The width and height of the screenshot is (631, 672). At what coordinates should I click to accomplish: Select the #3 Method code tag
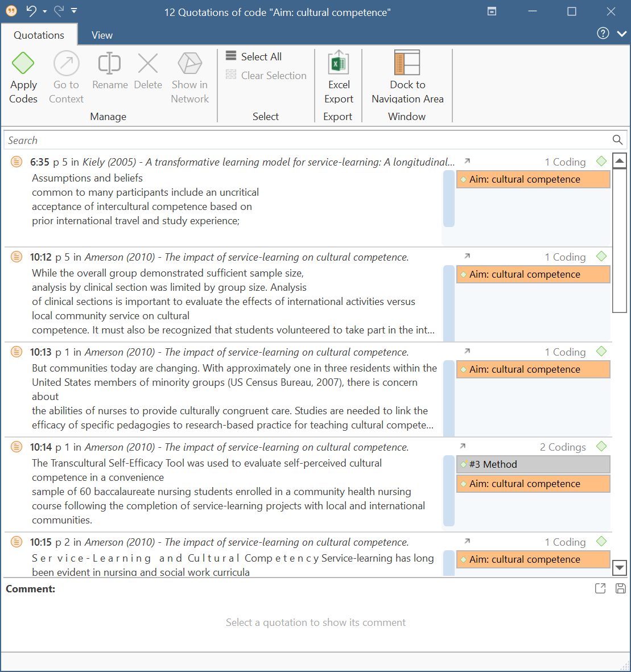coord(533,464)
